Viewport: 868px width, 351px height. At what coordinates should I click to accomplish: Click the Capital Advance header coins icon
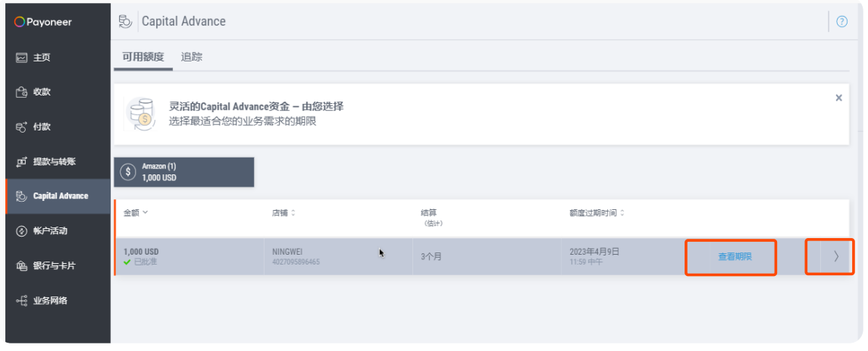pyautogui.click(x=125, y=21)
